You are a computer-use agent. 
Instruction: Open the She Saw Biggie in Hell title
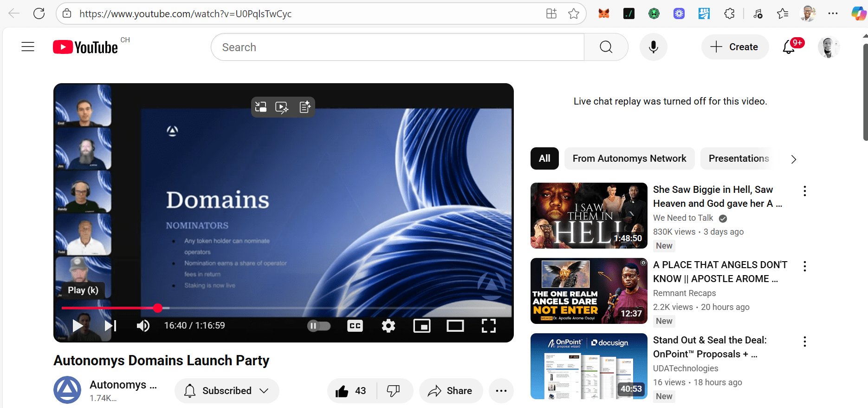718,197
